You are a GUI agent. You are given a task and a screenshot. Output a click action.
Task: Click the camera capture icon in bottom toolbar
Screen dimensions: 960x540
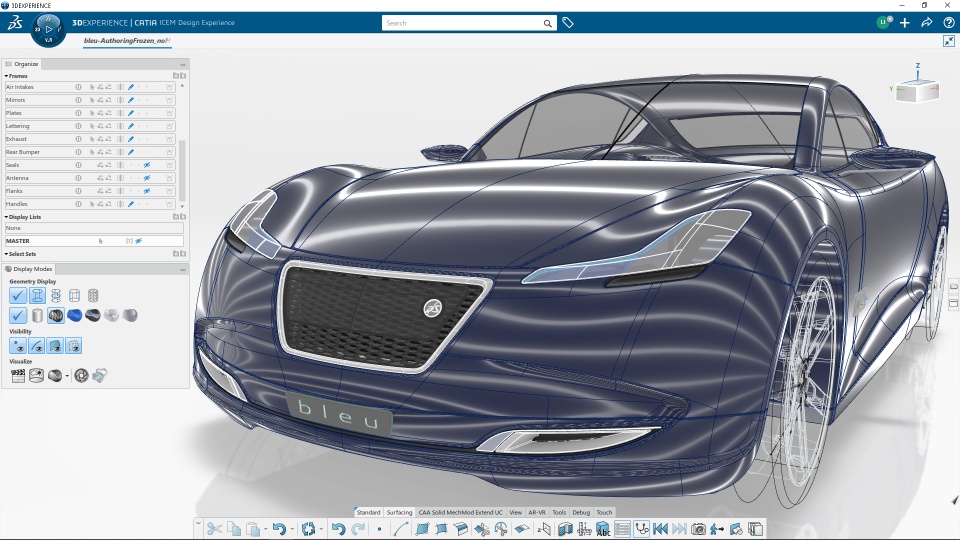tap(698, 528)
